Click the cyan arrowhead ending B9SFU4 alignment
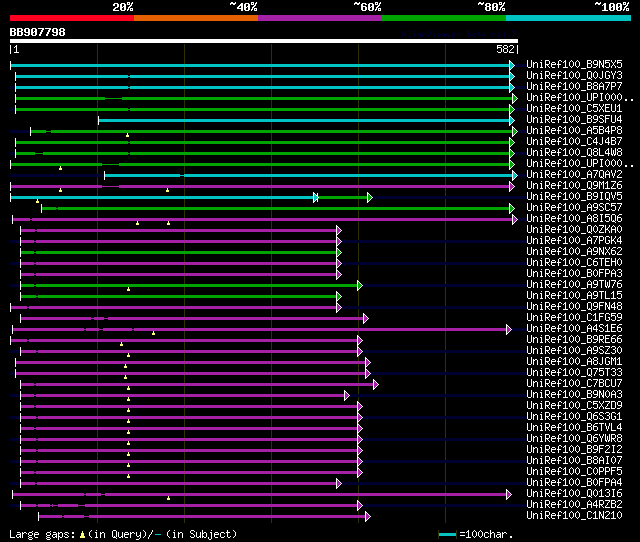 [512, 120]
